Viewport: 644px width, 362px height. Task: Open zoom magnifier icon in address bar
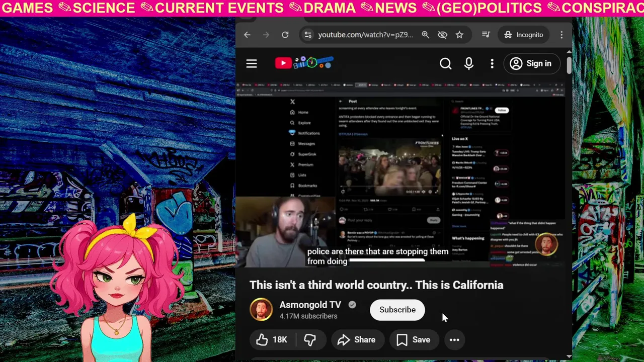tap(426, 35)
